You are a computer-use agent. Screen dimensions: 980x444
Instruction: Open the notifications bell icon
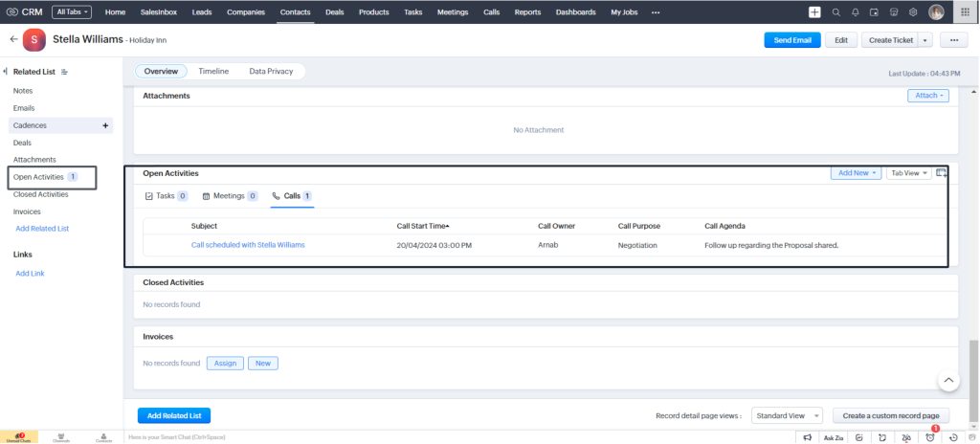click(x=856, y=12)
